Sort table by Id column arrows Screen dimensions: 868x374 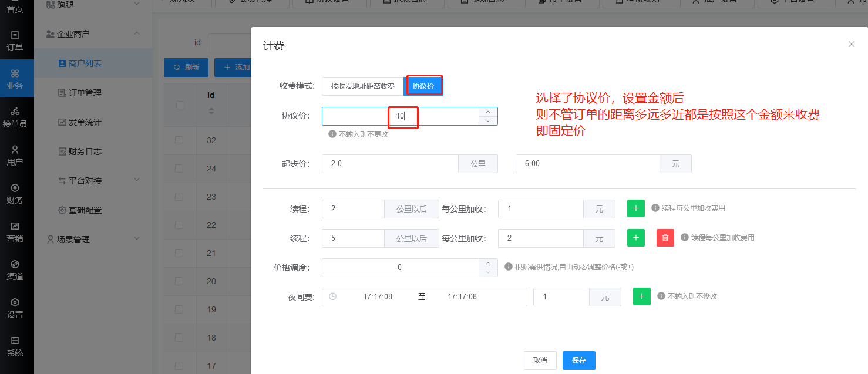[211, 111]
